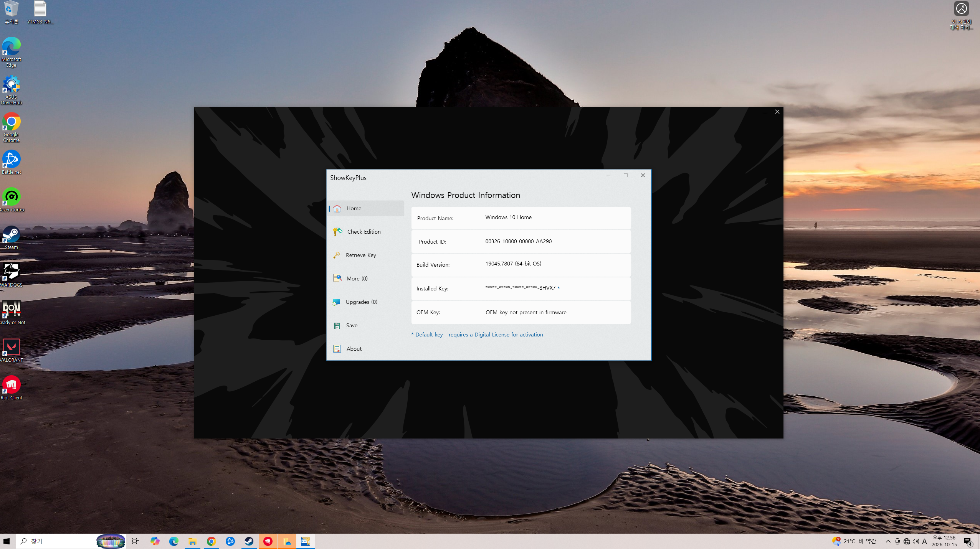The height and width of the screenshot is (549, 980).
Task: Minimize the ShowKeyPlus window
Action: (x=608, y=175)
